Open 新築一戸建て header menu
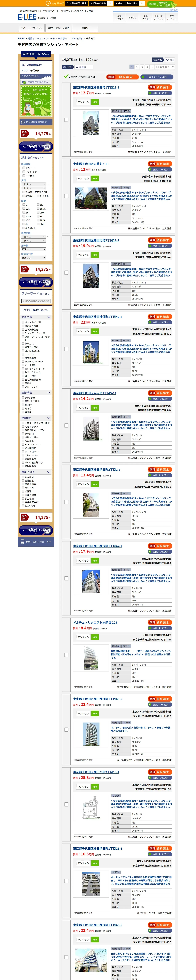 (120, 17)
